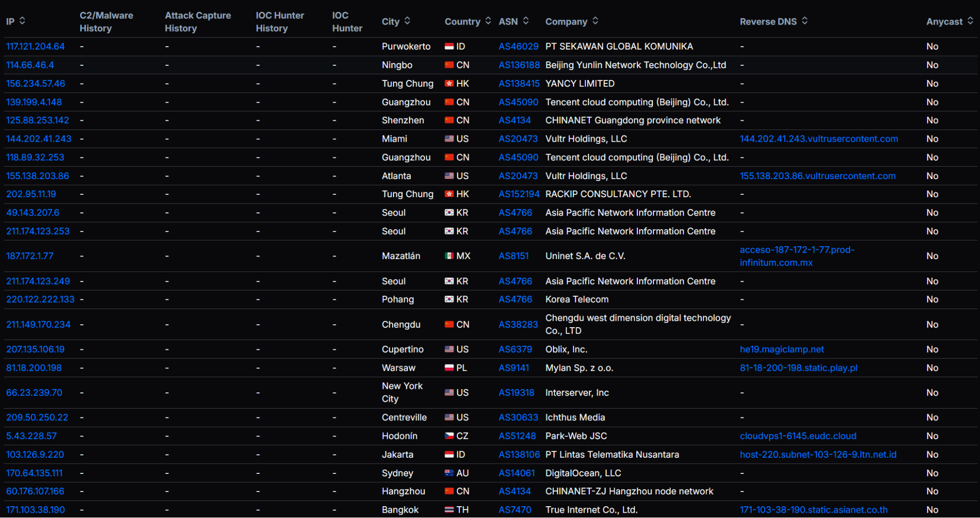The height and width of the screenshot is (518, 980).
Task: Open ASN link AS8151
Action: pyautogui.click(x=514, y=256)
